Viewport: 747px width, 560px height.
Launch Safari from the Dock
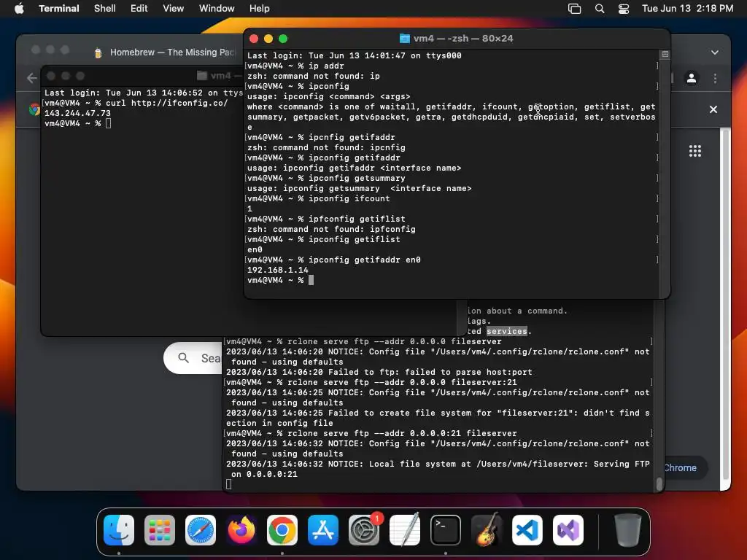(x=201, y=530)
